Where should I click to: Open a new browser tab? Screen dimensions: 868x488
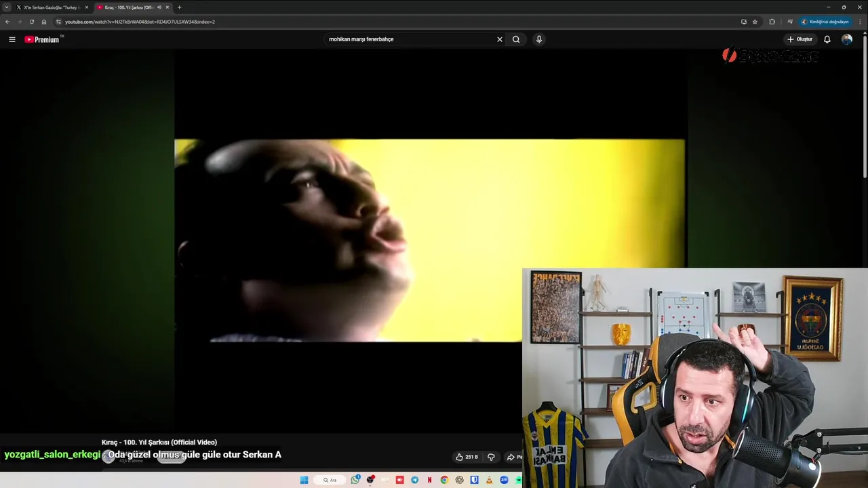(x=179, y=7)
